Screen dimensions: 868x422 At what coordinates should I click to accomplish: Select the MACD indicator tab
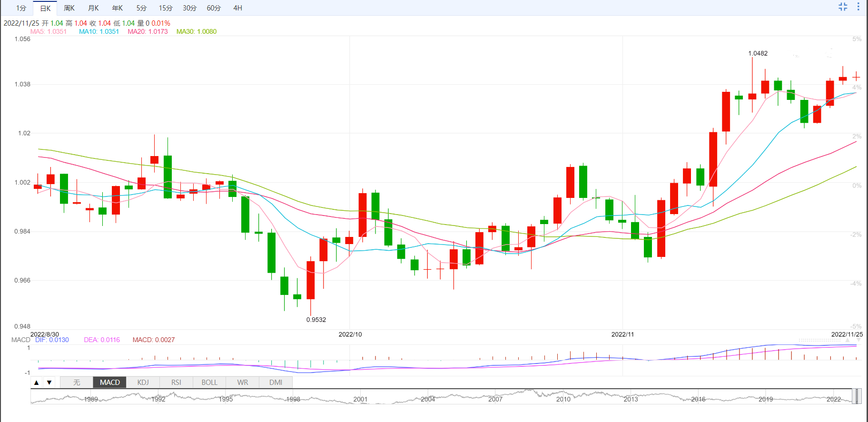[110, 383]
